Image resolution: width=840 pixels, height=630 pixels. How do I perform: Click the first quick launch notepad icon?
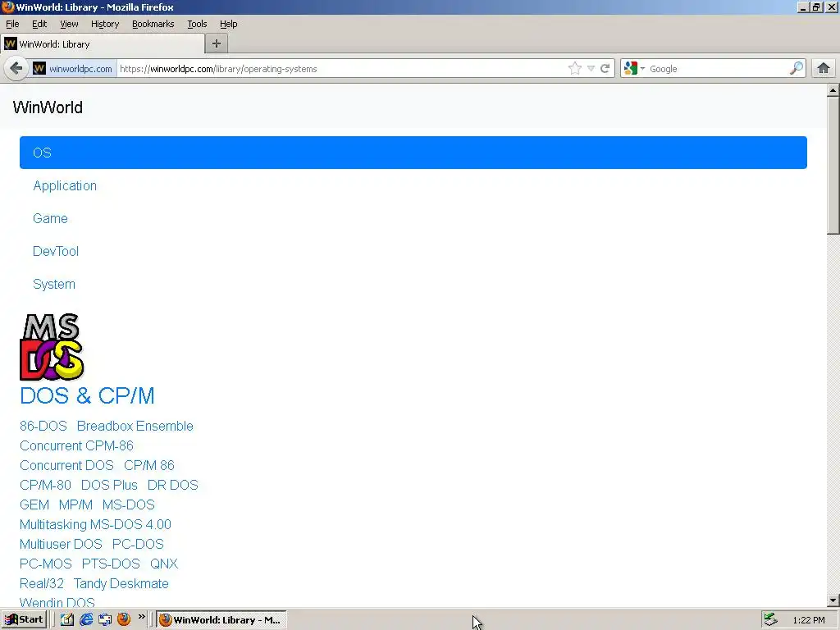click(x=67, y=620)
